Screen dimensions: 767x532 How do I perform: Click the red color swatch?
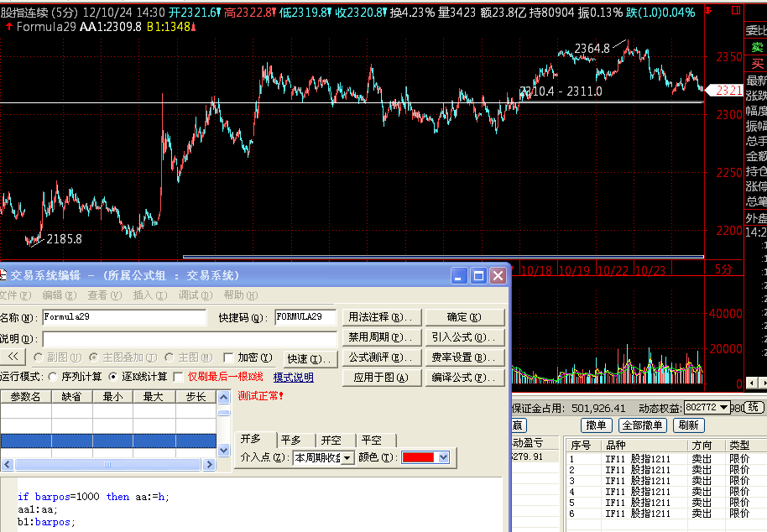point(418,457)
